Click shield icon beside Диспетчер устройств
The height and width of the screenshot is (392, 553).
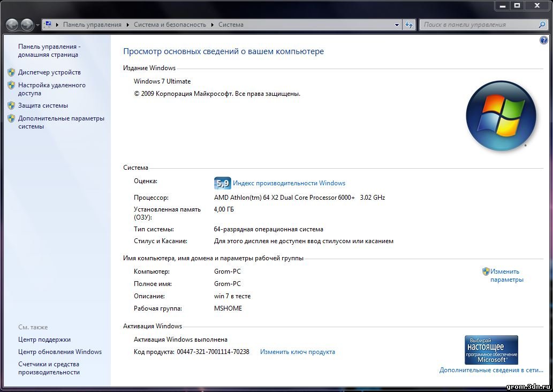pos(11,72)
